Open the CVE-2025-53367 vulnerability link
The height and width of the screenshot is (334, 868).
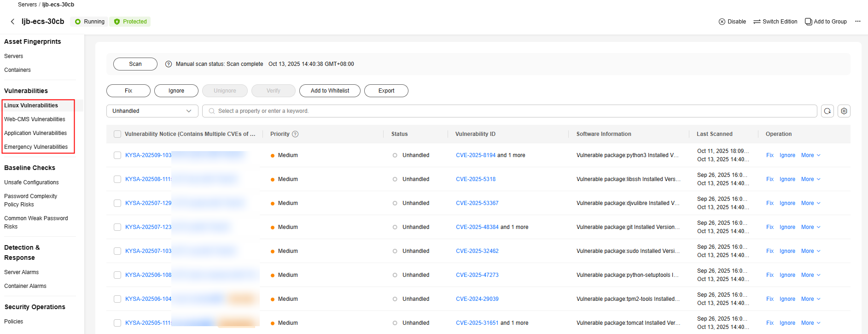(477, 203)
